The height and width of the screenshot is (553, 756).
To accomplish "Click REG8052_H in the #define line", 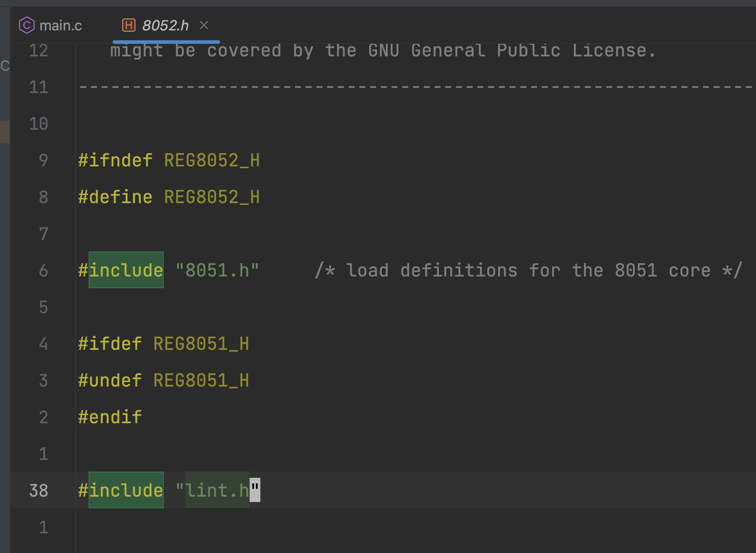I will point(212,197).
